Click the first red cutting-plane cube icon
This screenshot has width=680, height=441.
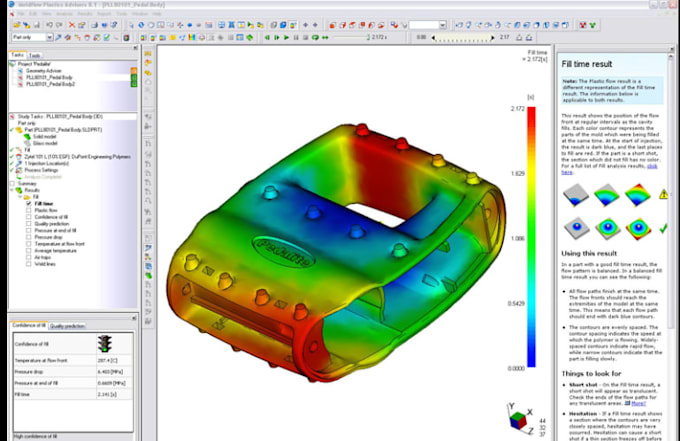tap(332, 25)
